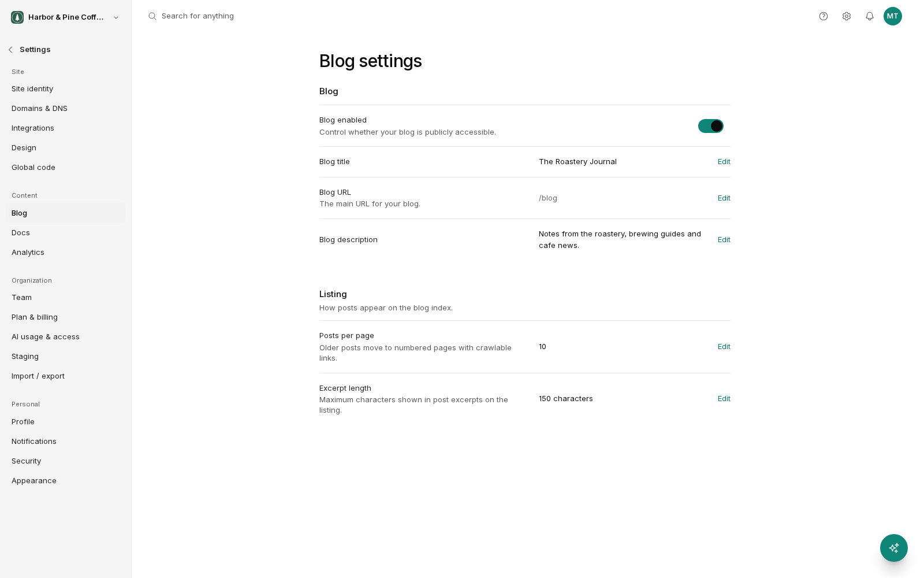Open Plan & billing
Viewport: 924px width, 578px height.
coord(65,317)
